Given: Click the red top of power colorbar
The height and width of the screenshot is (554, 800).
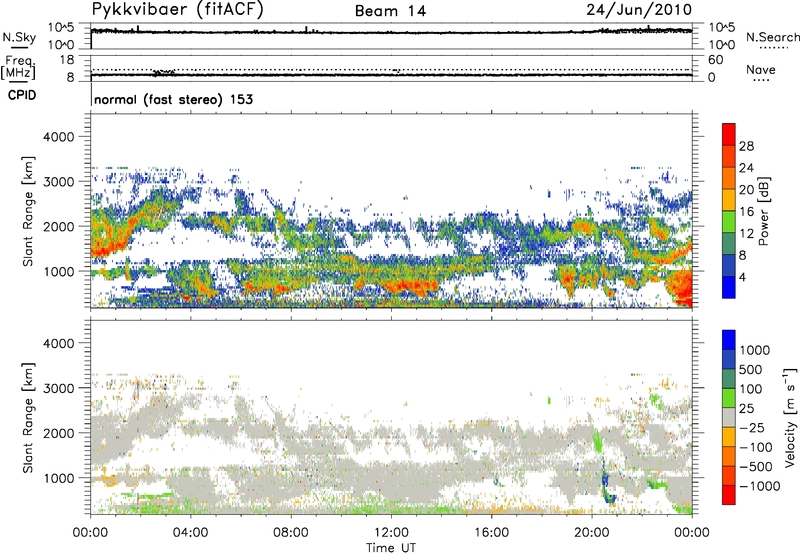Looking at the screenshot, I should pyautogui.click(x=729, y=134).
